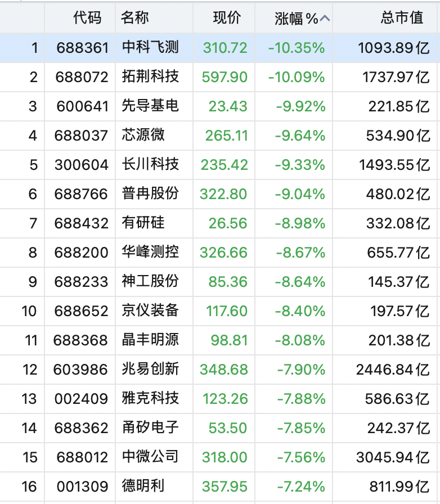The width and height of the screenshot is (440, 504).
Task: Select stock name 拓荆科技
Action: 150,77
